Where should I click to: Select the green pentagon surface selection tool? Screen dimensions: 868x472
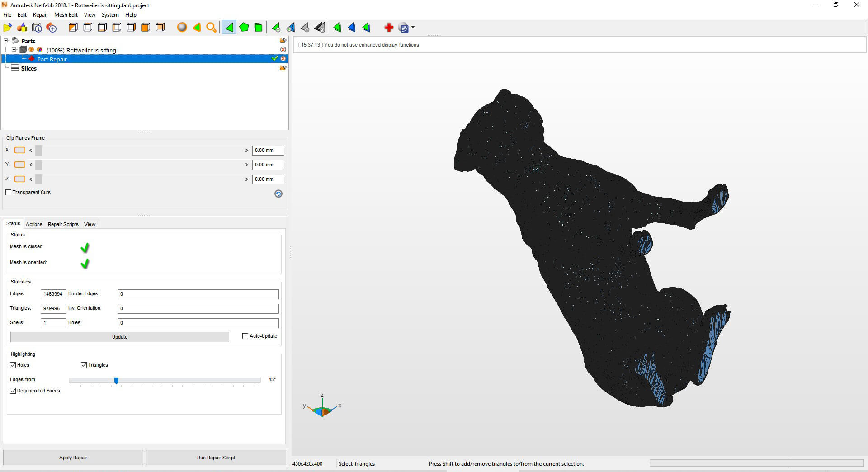[x=244, y=28]
